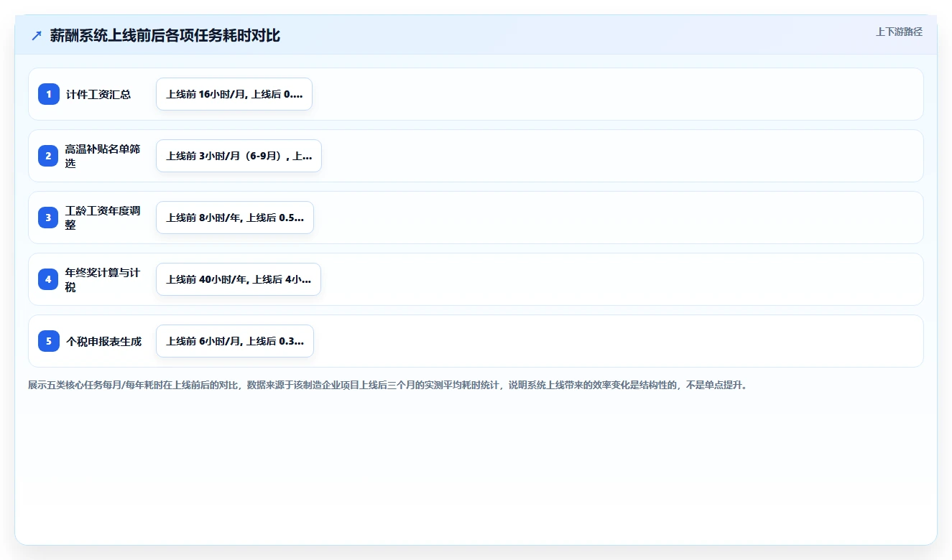952x560 pixels.
Task: Open the 上线前 16小时/月 chip
Action: (x=234, y=94)
